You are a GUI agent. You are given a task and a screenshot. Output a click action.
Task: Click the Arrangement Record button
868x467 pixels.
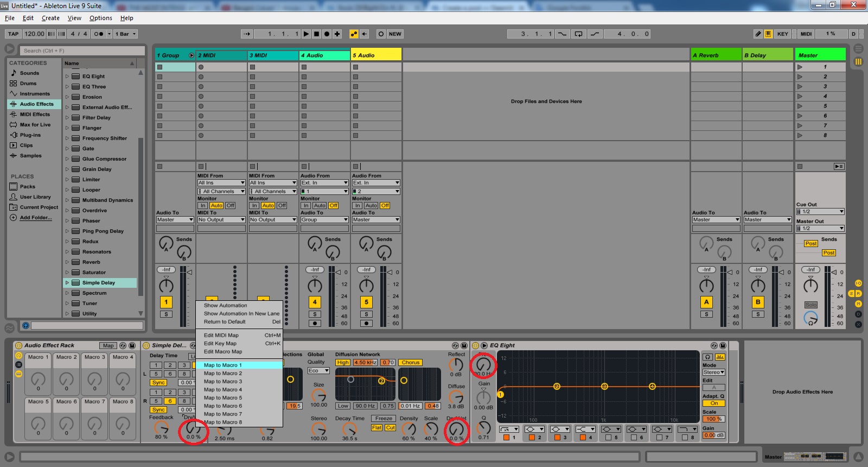pos(327,34)
